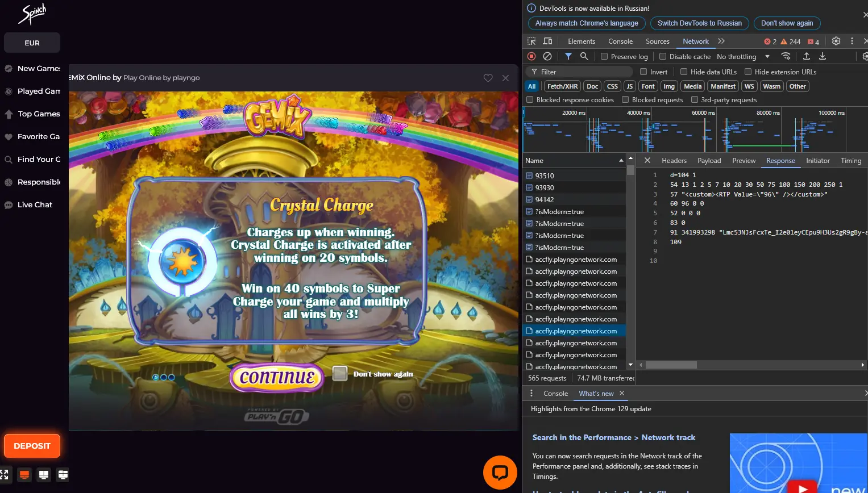This screenshot has height=493, width=868.
Task: Toggle device toolbar icon in DevTools
Action: 547,41
